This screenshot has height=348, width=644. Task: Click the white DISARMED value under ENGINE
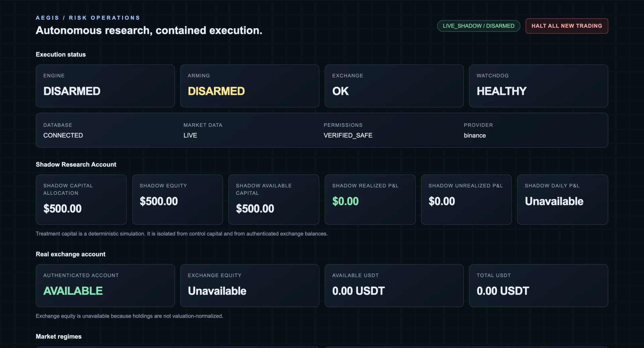point(72,91)
